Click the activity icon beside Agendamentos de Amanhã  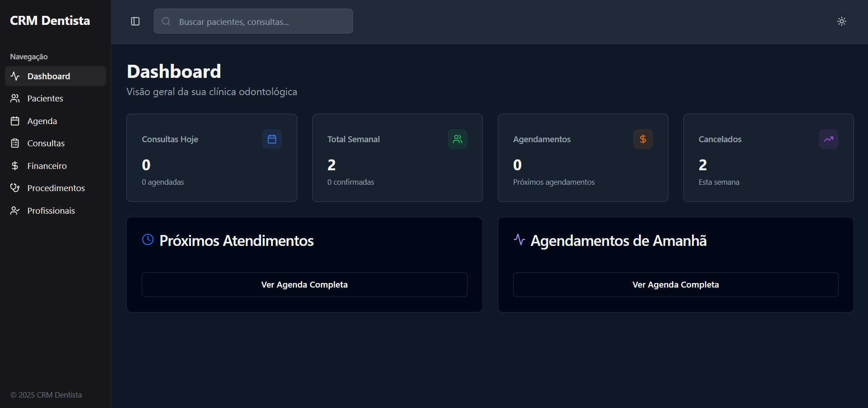click(x=519, y=240)
